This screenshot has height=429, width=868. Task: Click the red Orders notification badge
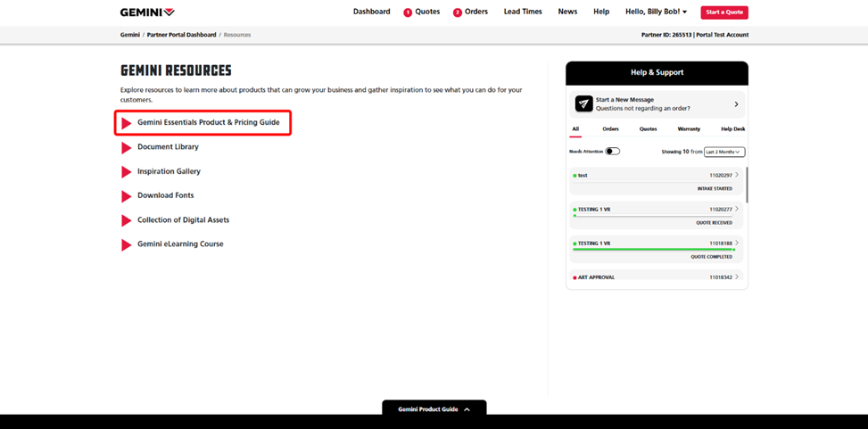coord(458,12)
